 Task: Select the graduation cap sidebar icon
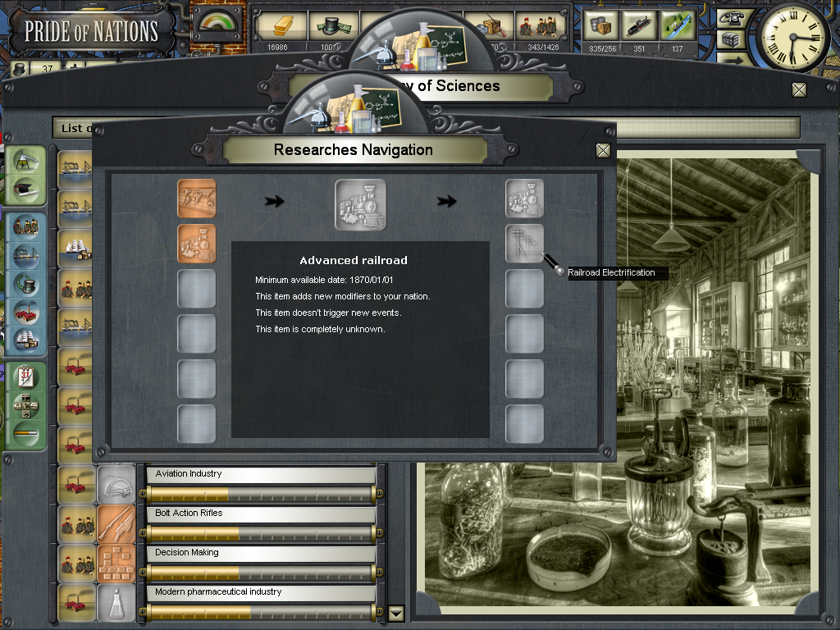click(28, 189)
